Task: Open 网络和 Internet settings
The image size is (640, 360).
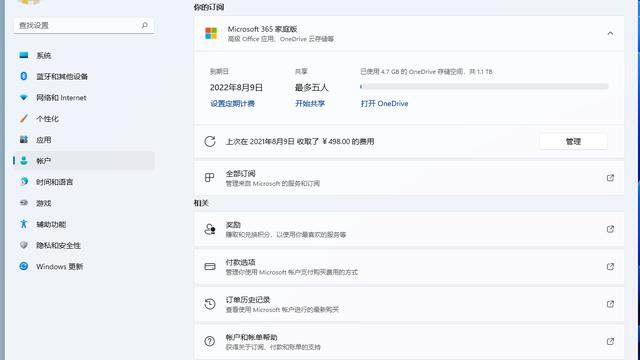Action: click(84, 98)
